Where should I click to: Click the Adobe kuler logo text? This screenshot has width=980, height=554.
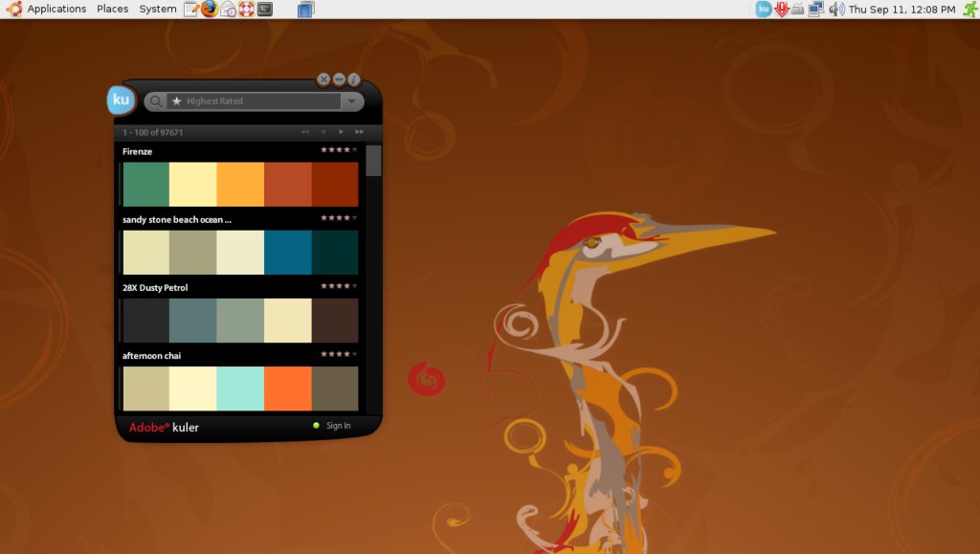[164, 427]
